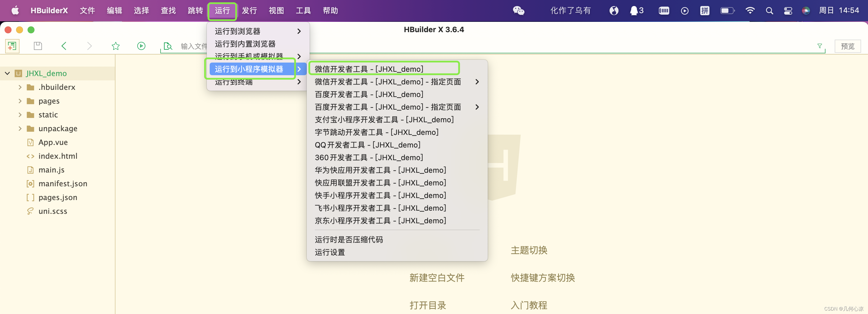Expand the pages folder
868x314 pixels.
click(x=20, y=101)
